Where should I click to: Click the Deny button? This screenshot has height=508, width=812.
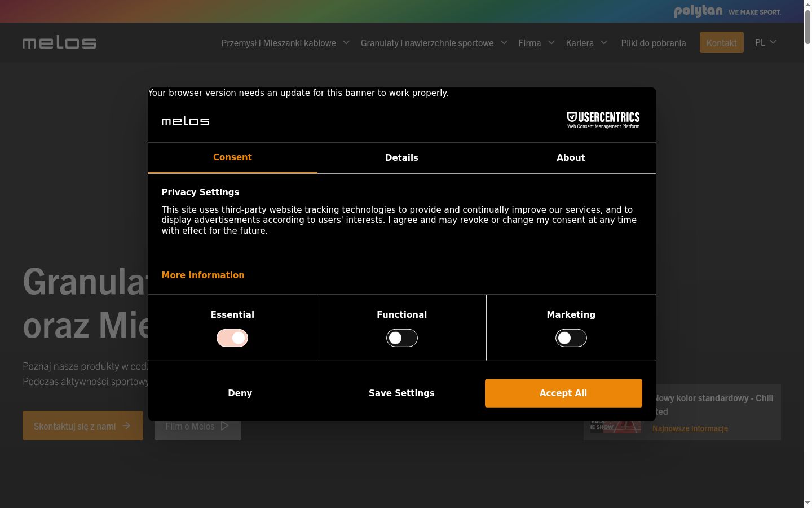pyautogui.click(x=240, y=393)
